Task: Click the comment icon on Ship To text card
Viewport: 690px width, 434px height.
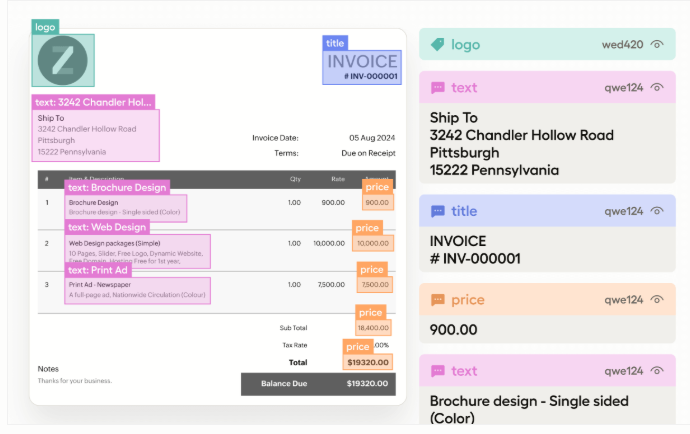Action: pyautogui.click(x=437, y=88)
